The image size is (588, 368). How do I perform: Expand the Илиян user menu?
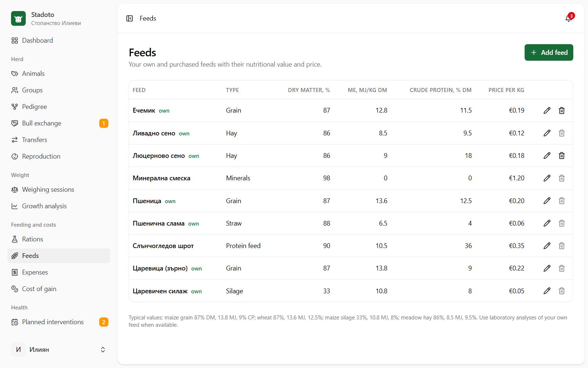pos(59,350)
